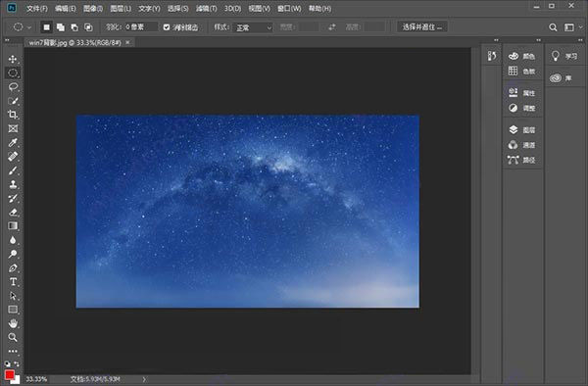Swap foreground and background colors
588x386 pixels.
17,363
